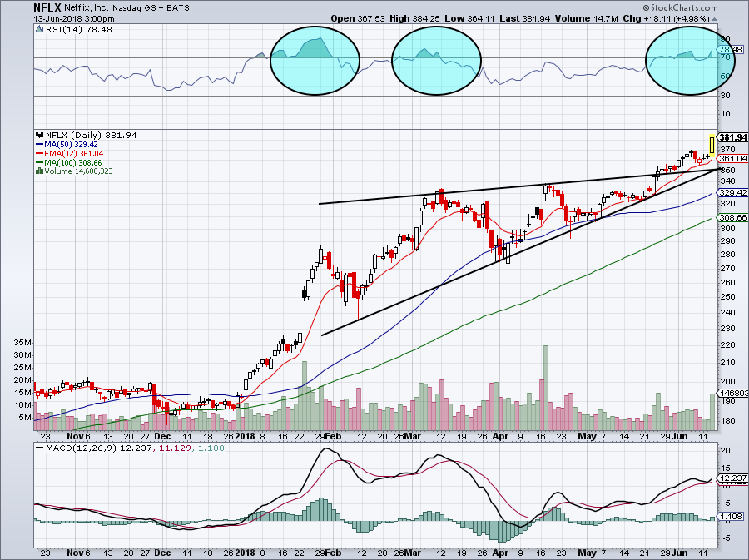Screen dimensions: 749x560
Task: Click the NFLX ticker symbol title
Action: point(47,7)
